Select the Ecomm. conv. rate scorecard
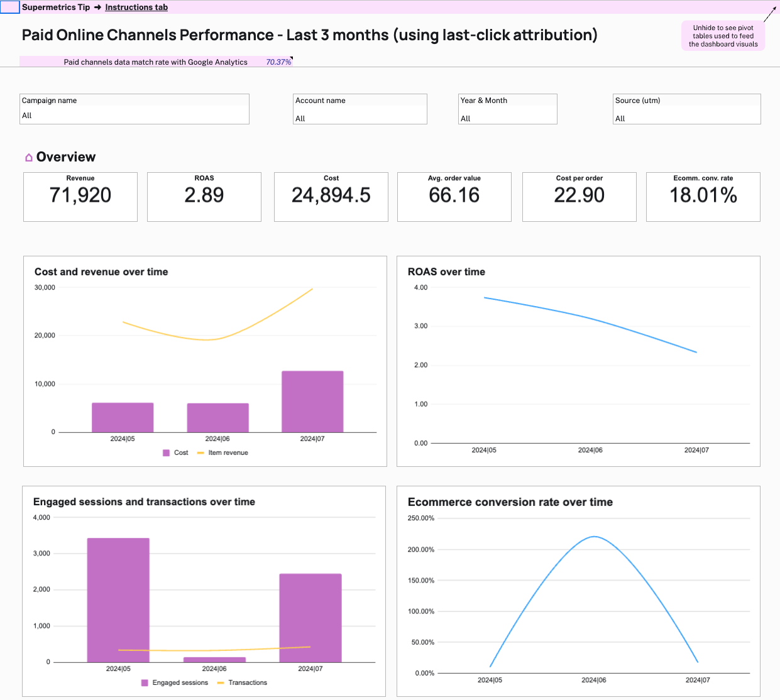The height and width of the screenshot is (700, 780). tap(703, 197)
